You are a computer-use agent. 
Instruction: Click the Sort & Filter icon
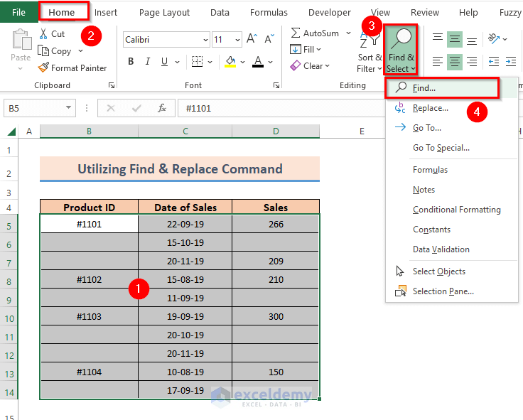pyautogui.click(x=370, y=41)
